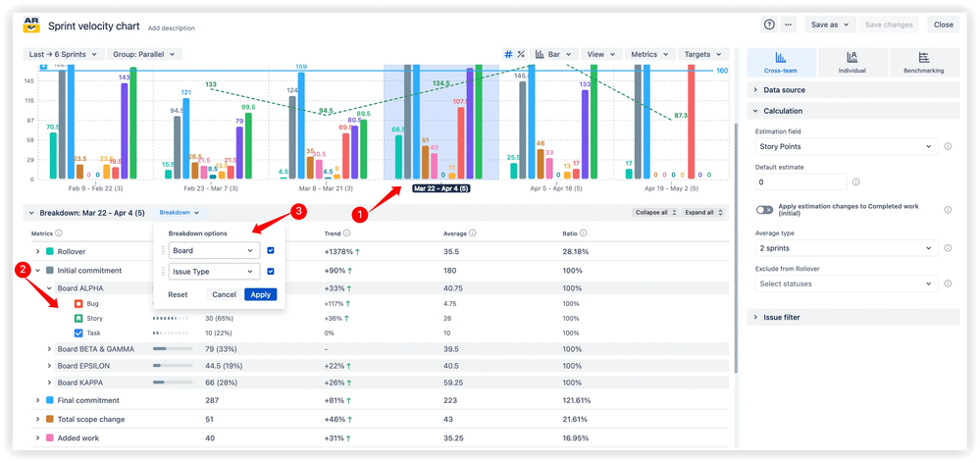Uncheck the Issue Type breakdown checkbox
Viewport: 980px width, 463px height.
tap(271, 272)
